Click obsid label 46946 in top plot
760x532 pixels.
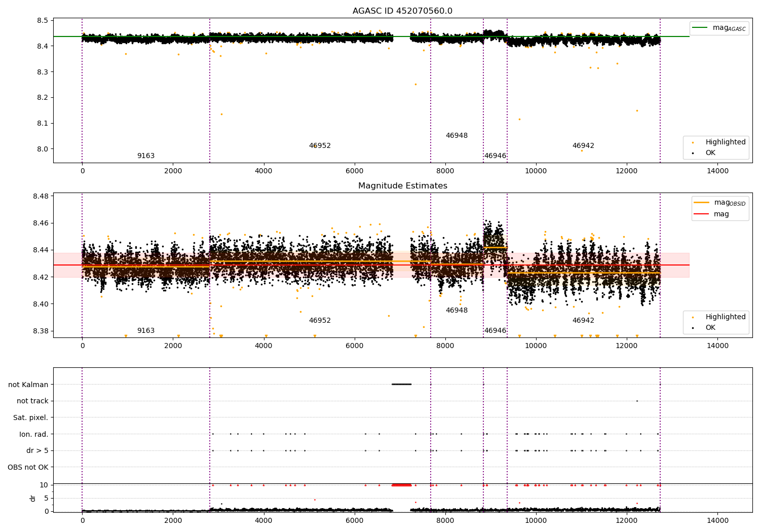click(495, 156)
